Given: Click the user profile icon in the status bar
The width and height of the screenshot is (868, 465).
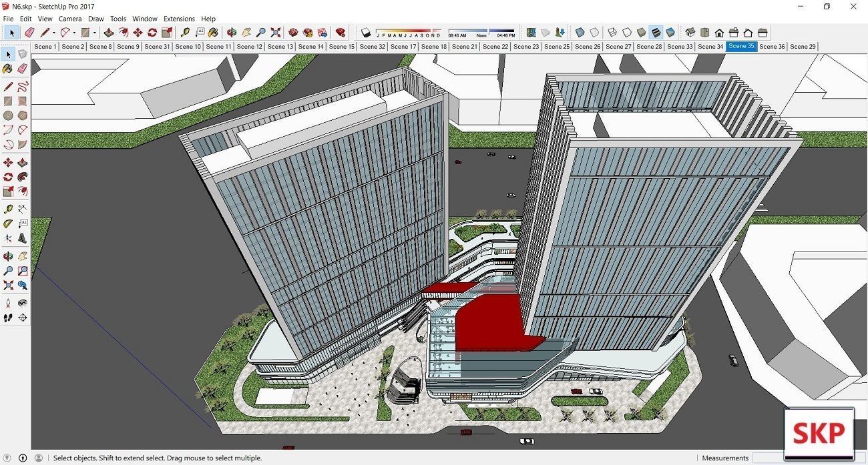Looking at the screenshot, I should coord(38,458).
